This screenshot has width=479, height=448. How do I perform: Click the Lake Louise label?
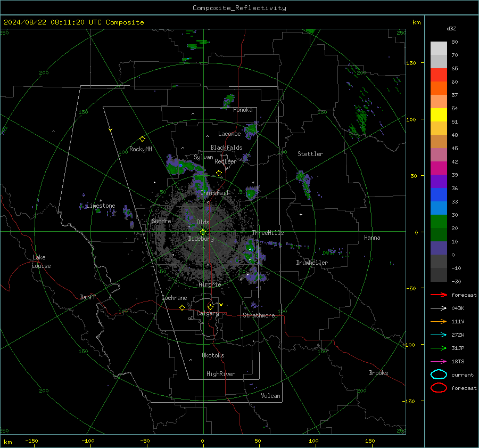tap(41, 262)
